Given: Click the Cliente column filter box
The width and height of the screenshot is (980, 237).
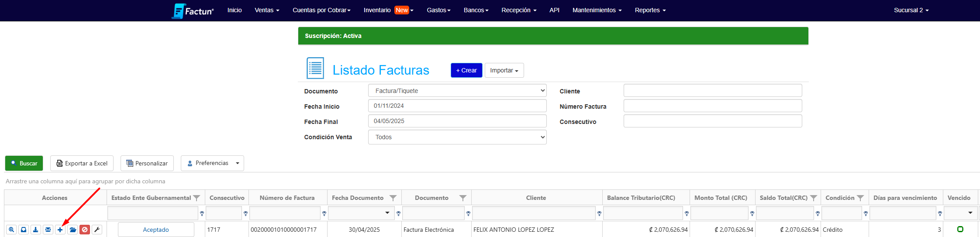Looking at the screenshot, I should click(x=534, y=213).
